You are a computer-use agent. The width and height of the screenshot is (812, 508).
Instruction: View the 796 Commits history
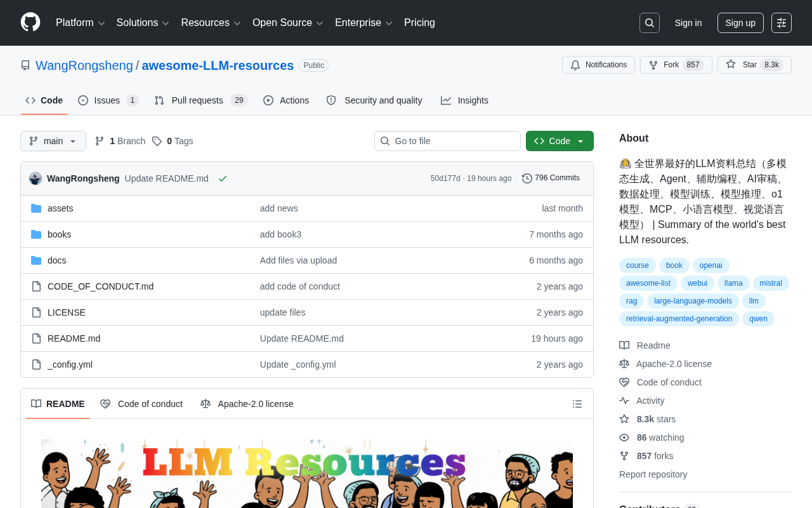(551, 178)
